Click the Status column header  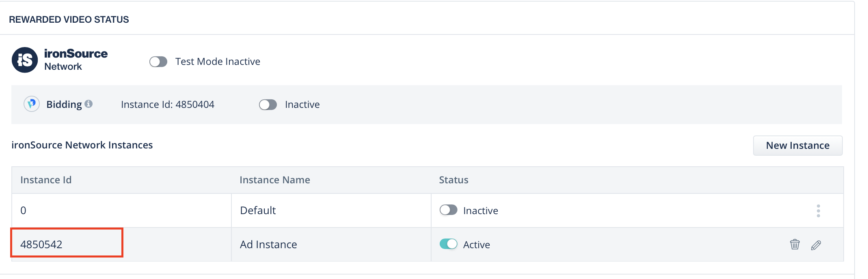[x=453, y=180]
